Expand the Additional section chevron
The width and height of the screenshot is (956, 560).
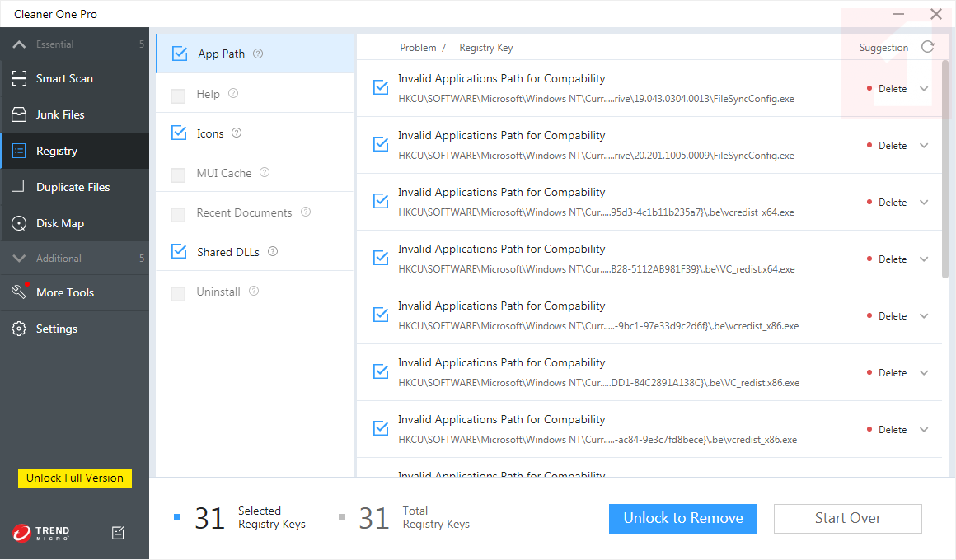coord(19,258)
